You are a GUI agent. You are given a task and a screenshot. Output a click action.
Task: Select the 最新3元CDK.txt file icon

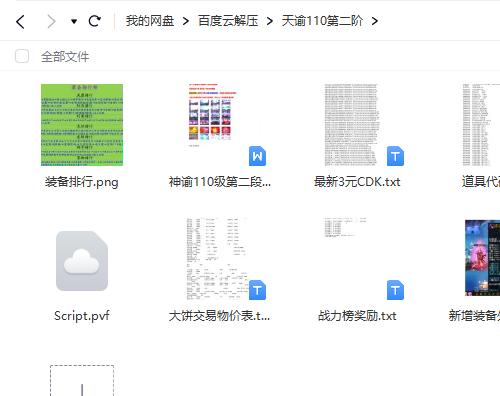point(358,125)
